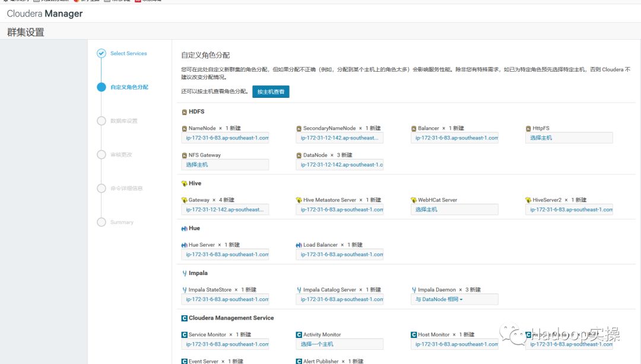Click the Activity Monitor role icon
This screenshot has height=364, width=641.
click(x=299, y=335)
